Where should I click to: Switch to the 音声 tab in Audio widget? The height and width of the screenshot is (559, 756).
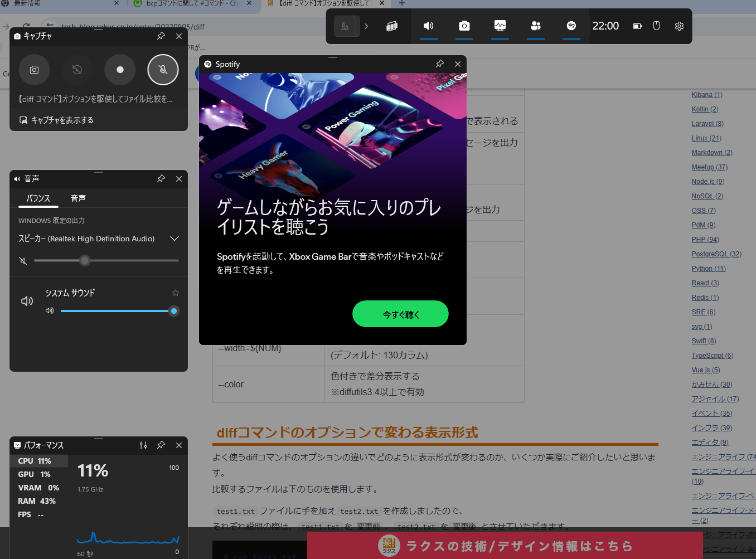coord(78,198)
